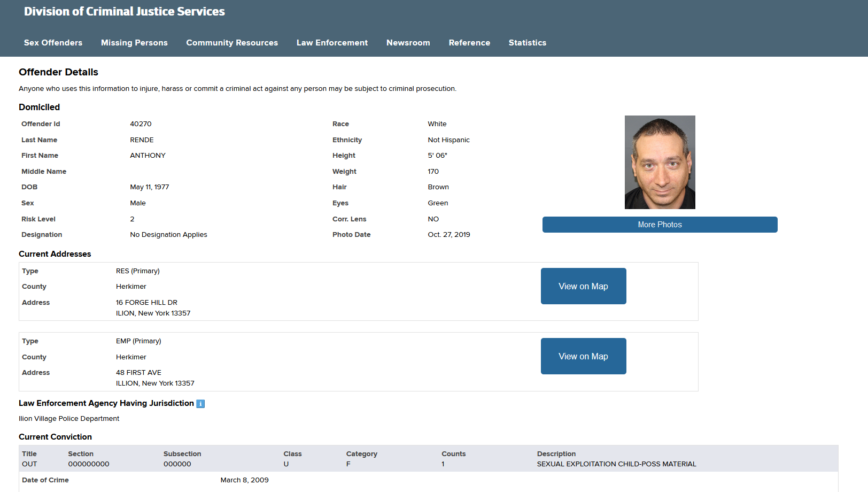Image resolution: width=868 pixels, height=492 pixels.
Task: Click the Division of Criminal Justice Services title
Action: point(125,11)
